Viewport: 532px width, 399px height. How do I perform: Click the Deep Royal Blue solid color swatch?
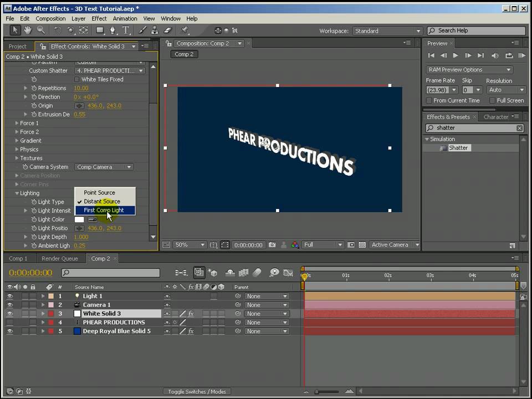pos(77,331)
